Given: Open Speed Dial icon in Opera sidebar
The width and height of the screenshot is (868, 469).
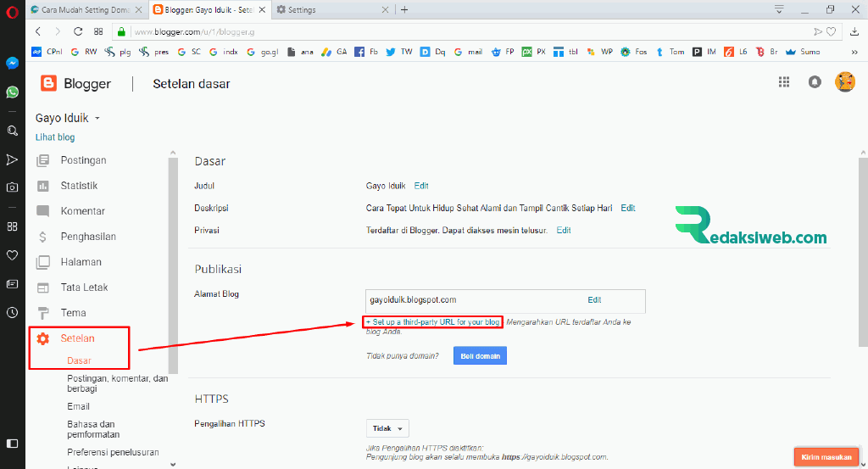Looking at the screenshot, I should pyautogui.click(x=12, y=226).
